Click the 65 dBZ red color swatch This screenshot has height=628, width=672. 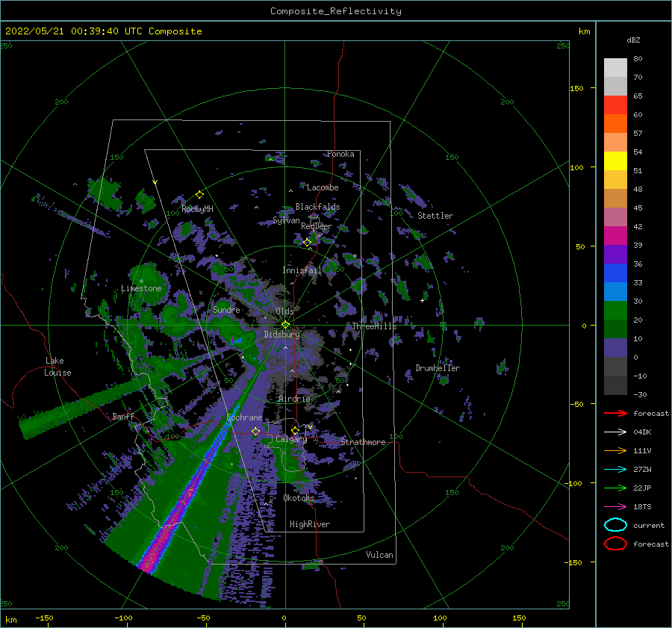pyautogui.click(x=615, y=105)
